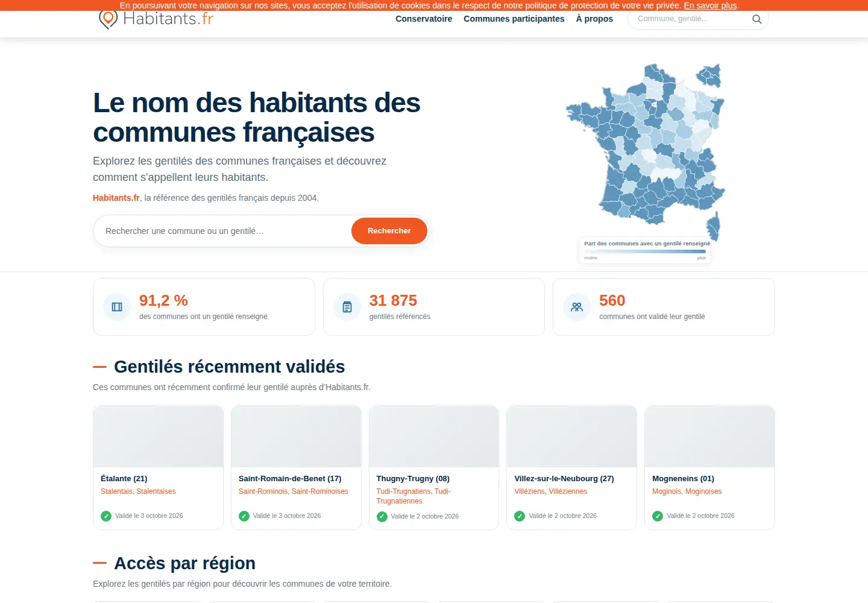
Task: Click the Gentilés récemment validés heading
Action: pos(230,367)
